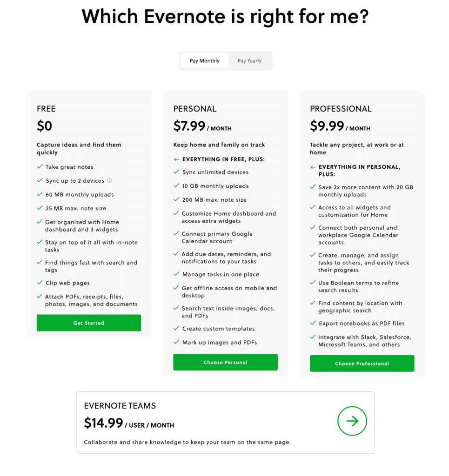This screenshot has width=449, height=476.
Task: Click the info icon beside Sync up to 2 devices
Action: click(110, 180)
